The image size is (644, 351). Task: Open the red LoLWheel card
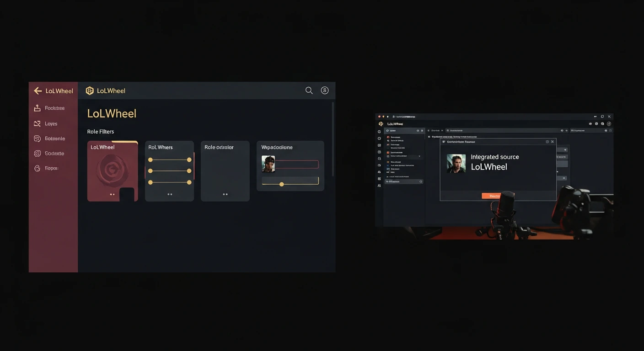(112, 171)
